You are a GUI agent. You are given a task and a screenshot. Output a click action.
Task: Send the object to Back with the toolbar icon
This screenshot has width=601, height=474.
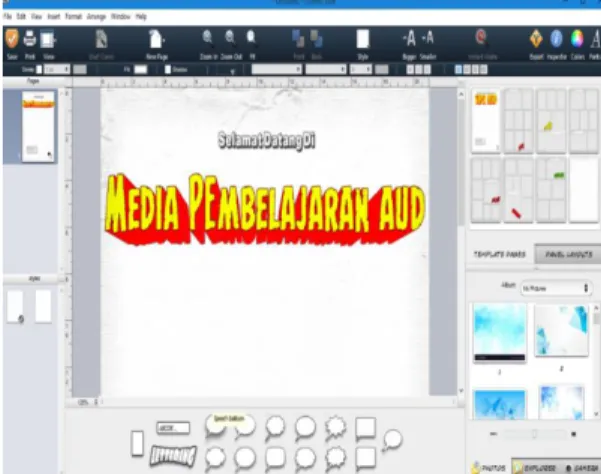(316, 39)
